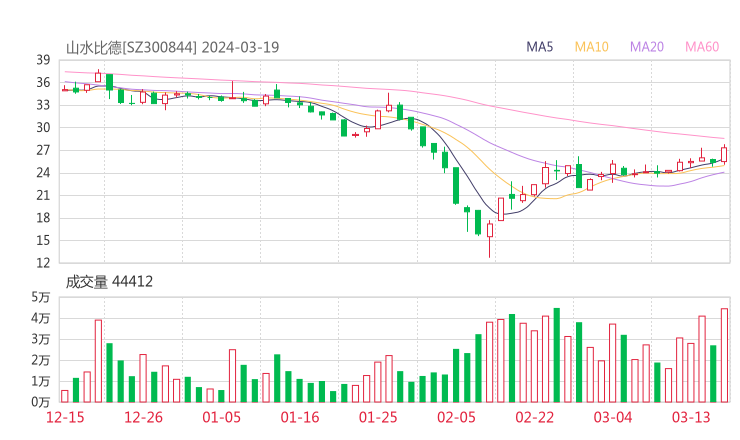
Task: Jump to the 01-05 date label
Action: (x=222, y=417)
